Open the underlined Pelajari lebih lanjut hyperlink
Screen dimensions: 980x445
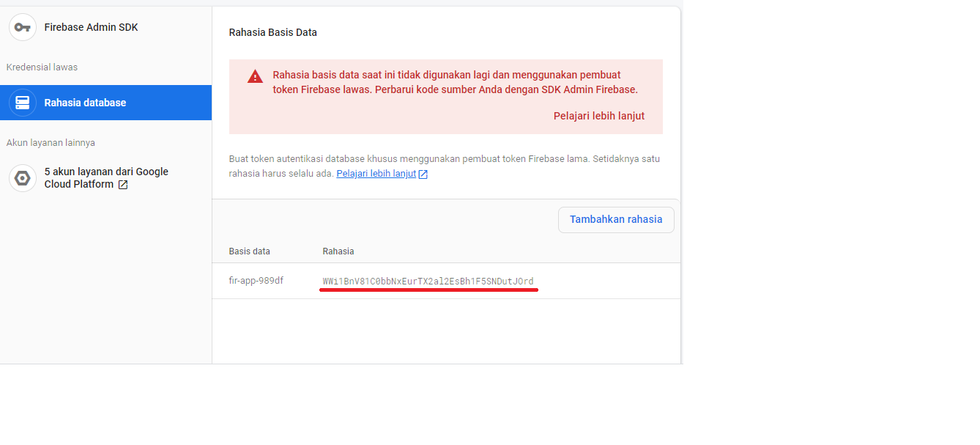click(375, 173)
